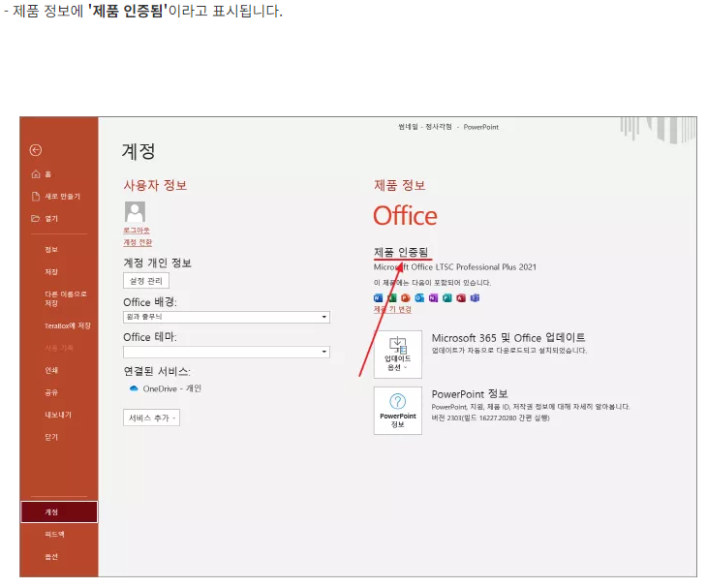707x588 pixels.
Task: Select 공유 in the sidebar menu
Action: point(51,392)
